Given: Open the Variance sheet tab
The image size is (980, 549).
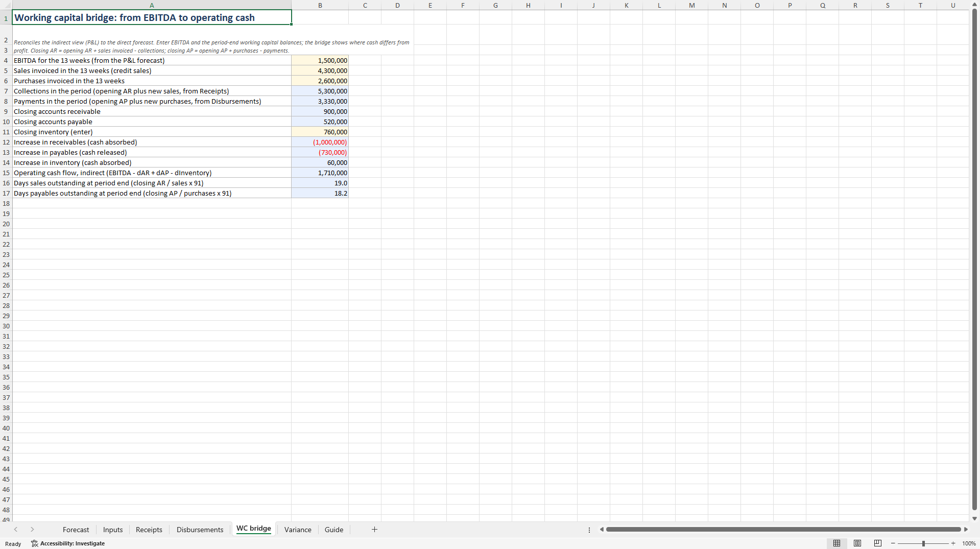Looking at the screenshot, I should coord(298,530).
